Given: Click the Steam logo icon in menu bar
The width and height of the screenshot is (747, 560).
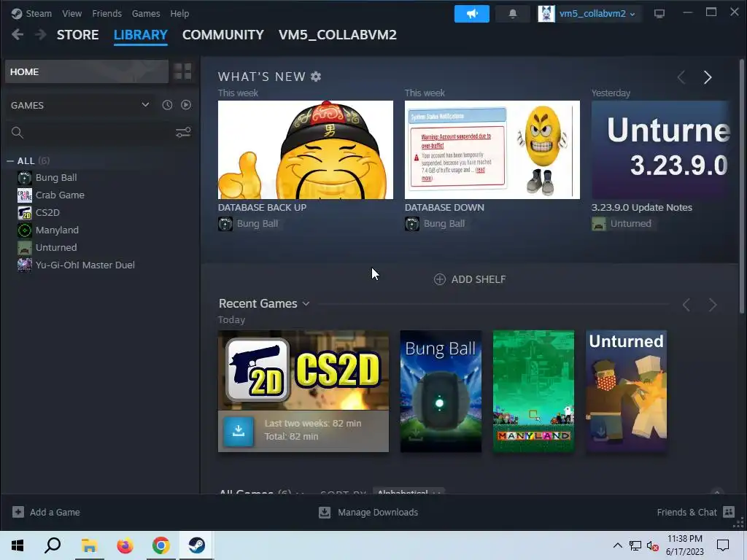Looking at the screenshot, I should [x=17, y=13].
